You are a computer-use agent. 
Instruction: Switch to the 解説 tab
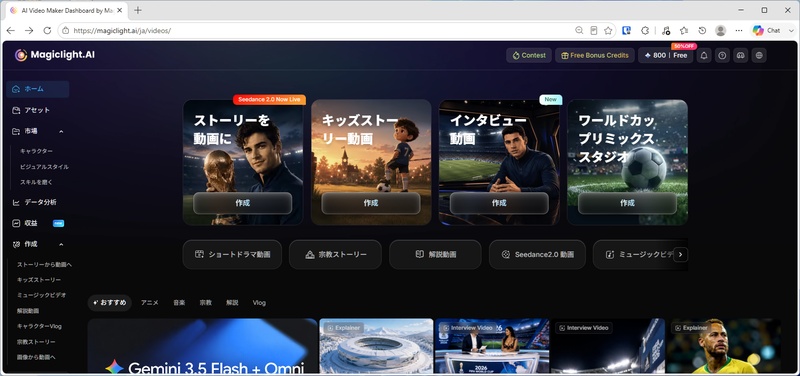232,303
